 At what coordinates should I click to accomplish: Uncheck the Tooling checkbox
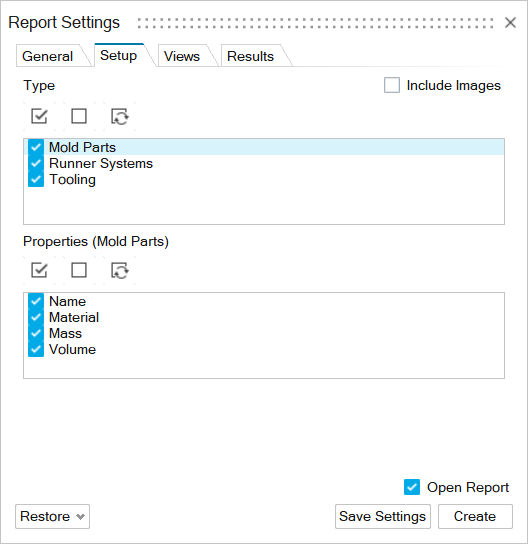click(36, 179)
